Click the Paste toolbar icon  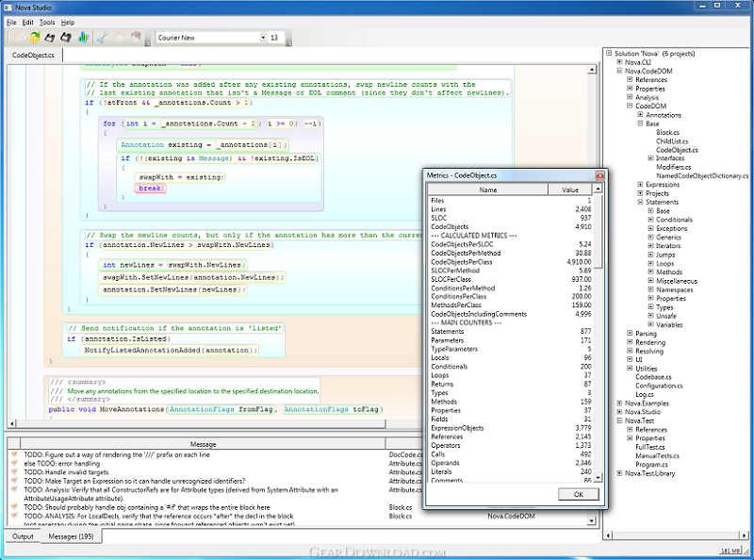pos(136,38)
